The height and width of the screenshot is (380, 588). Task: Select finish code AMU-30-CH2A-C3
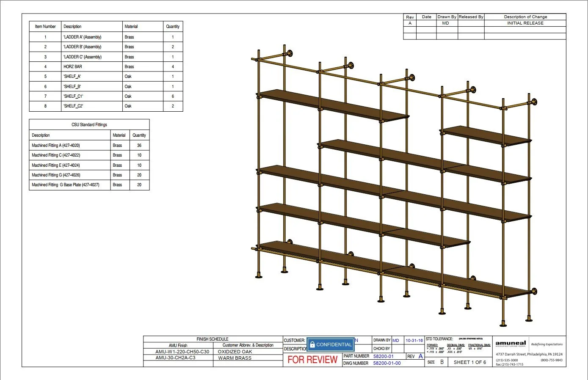coord(176,358)
